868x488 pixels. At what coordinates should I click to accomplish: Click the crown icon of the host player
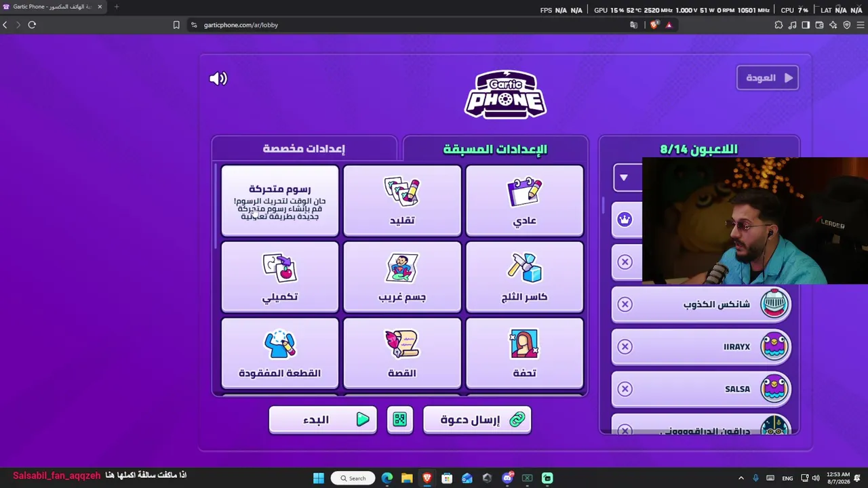click(625, 220)
